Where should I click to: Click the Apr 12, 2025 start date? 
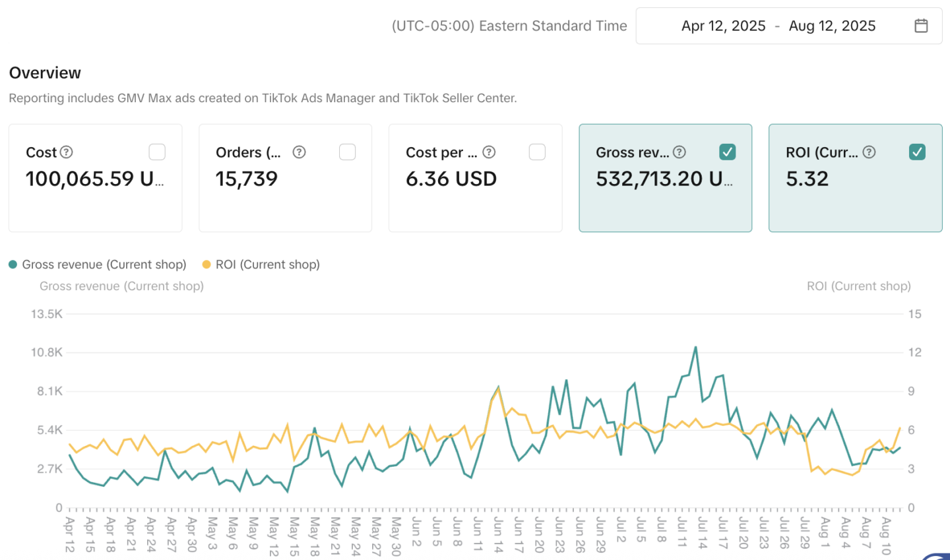pyautogui.click(x=723, y=26)
